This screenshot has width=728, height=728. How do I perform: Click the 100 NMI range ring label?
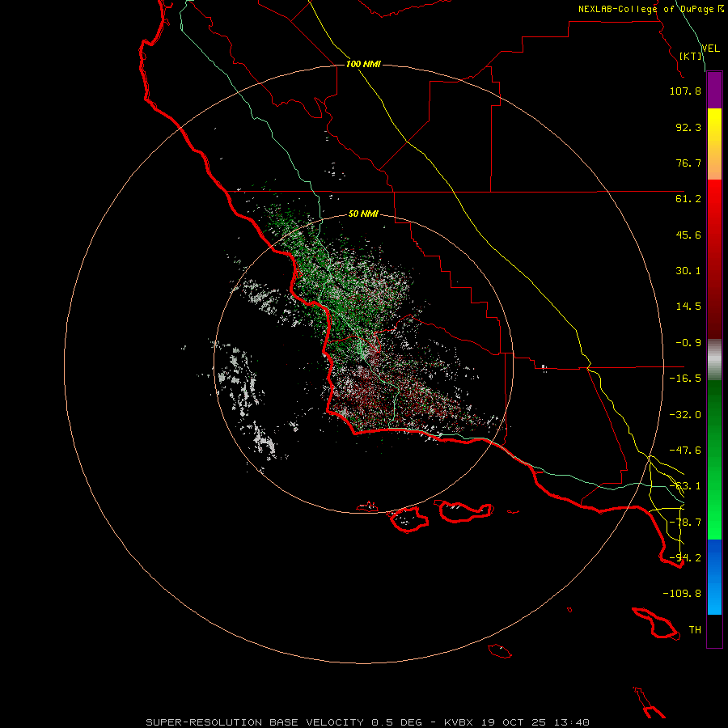[363, 64]
